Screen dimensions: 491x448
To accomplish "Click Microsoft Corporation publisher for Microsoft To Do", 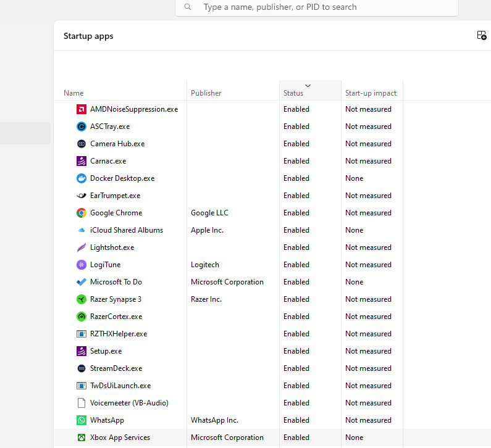I will pyautogui.click(x=227, y=282).
